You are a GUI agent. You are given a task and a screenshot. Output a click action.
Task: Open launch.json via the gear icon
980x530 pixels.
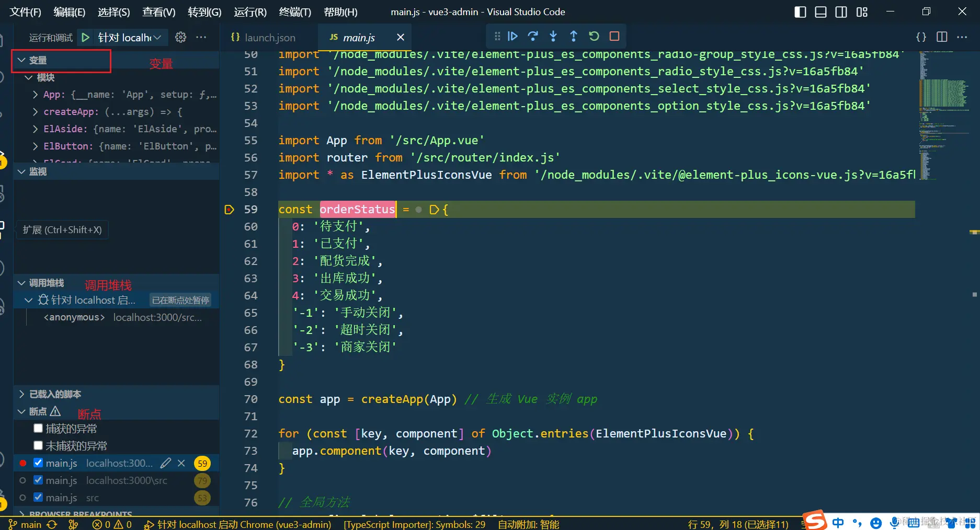point(180,37)
